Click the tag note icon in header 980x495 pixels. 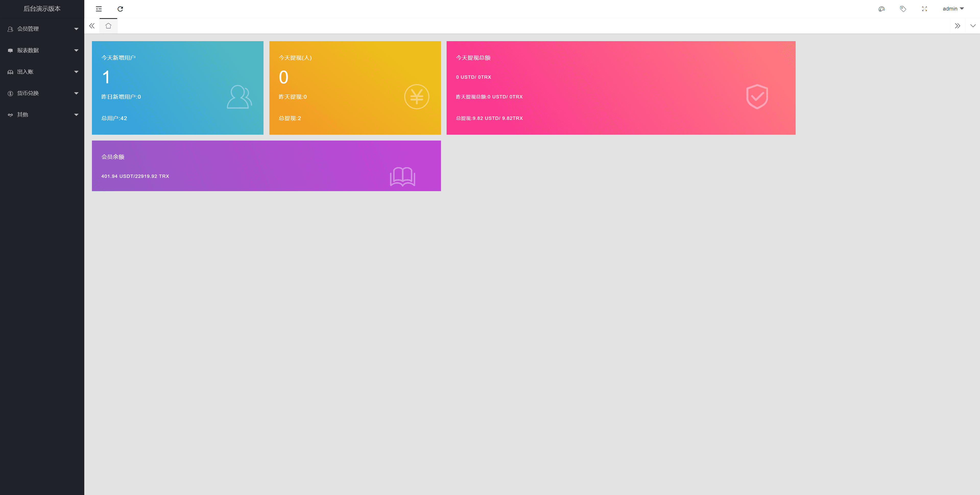(903, 9)
